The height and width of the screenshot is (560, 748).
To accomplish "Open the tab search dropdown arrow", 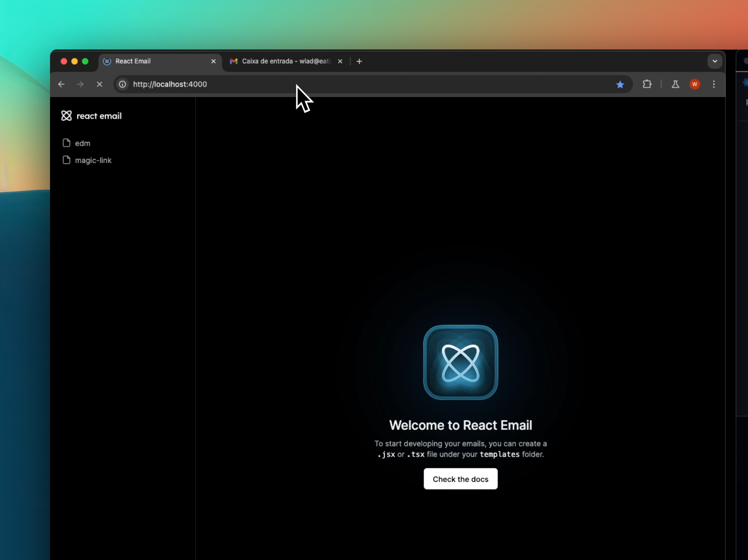I will tap(715, 61).
